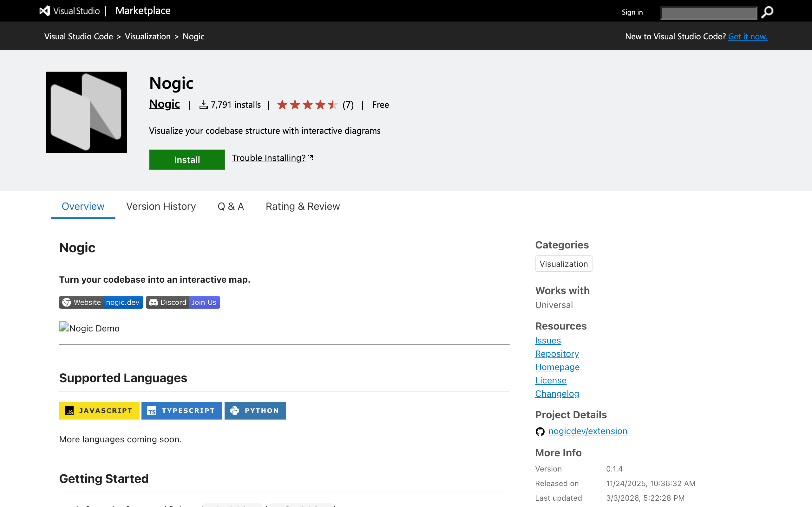Select the Visualization category tag
Image resolution: width=812 pixels, height=507 pixels.
tap(563, 264)
